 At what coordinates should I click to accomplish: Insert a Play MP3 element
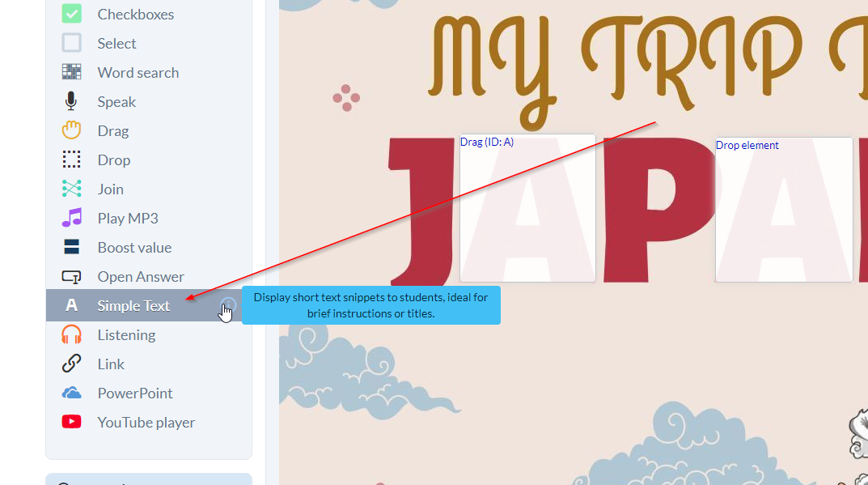point(127,219)
